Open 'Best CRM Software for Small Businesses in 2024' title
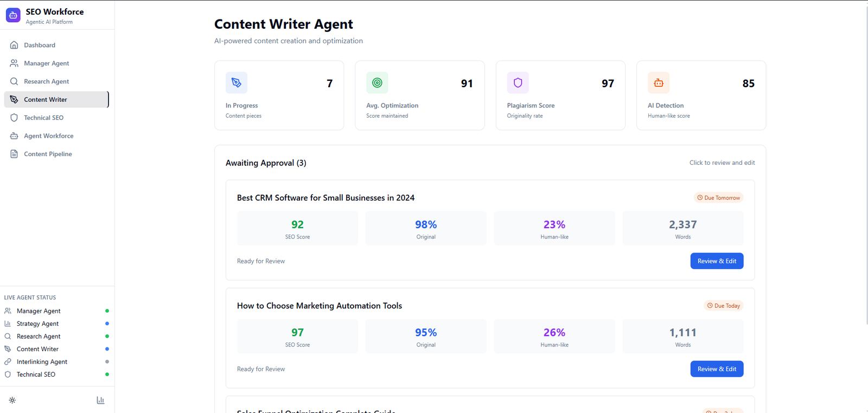 coord(325,198)
